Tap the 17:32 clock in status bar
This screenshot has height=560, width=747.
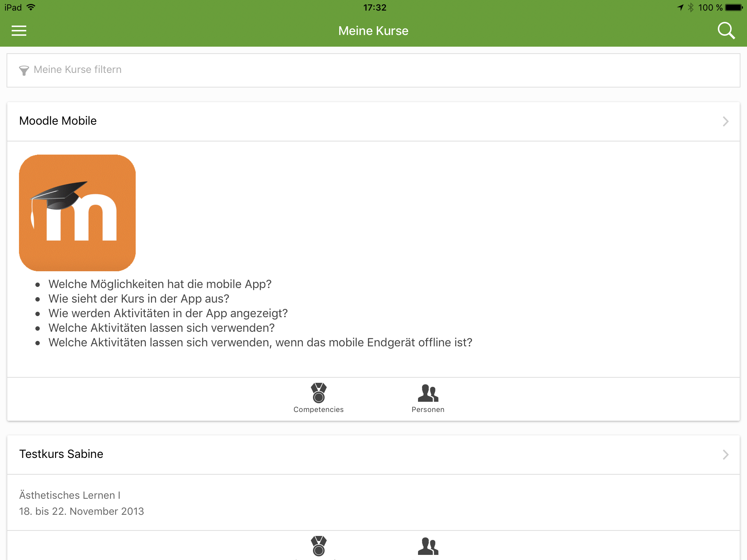point(375,7)
